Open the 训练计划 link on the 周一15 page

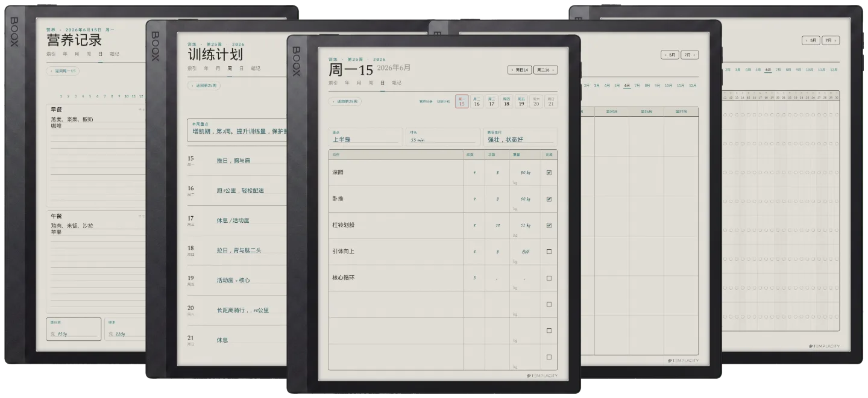pos(443,101)
